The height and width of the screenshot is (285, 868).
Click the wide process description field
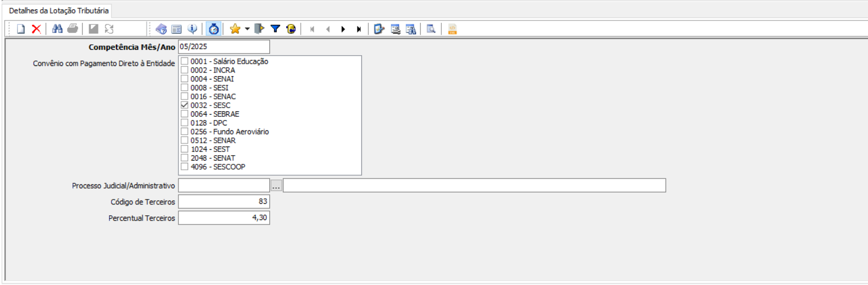tap(474, 185)
